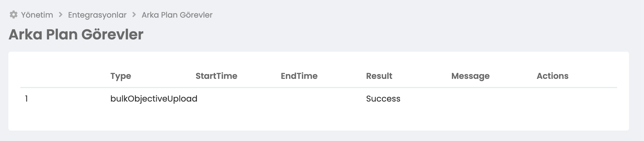
Task: Click the Actions column header
Action: 552,76
